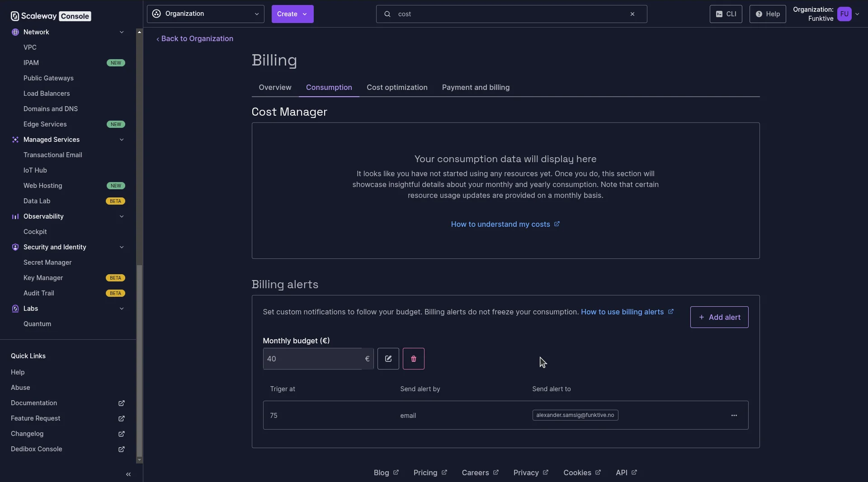Open the Blog footer link
Image resolution: width=868 pixels, height=482 pixels.
[386, 473]
